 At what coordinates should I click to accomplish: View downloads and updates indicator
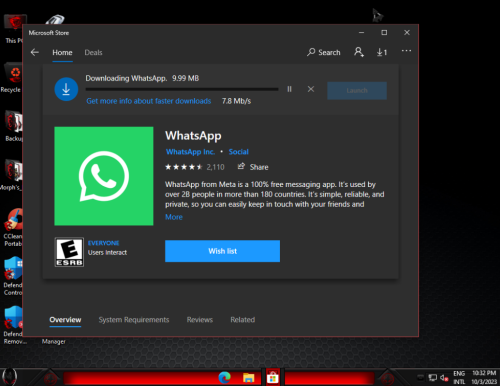382,52
